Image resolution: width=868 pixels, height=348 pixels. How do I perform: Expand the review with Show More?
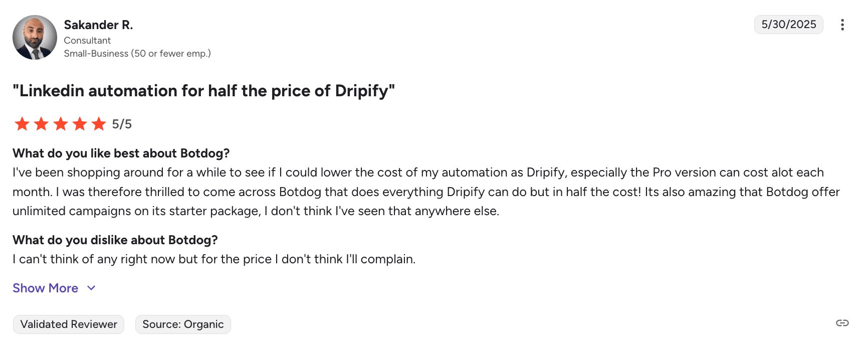click(x=46, y=288)
